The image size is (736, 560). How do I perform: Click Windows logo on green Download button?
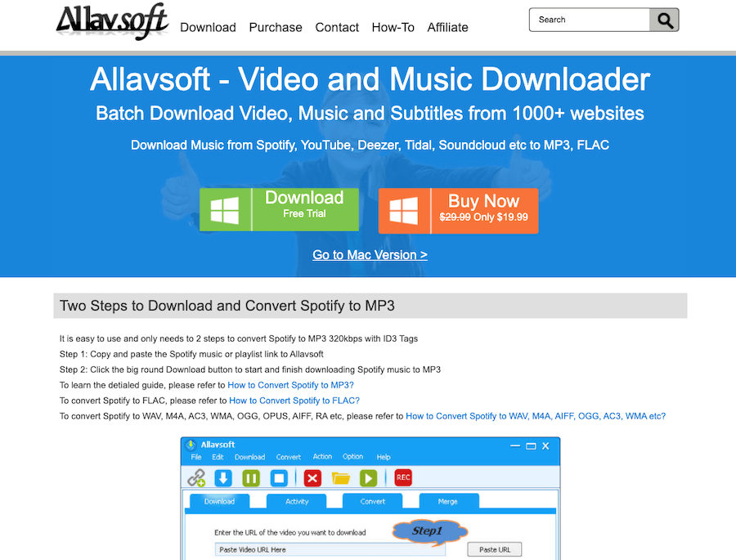[x=225, y=210]
